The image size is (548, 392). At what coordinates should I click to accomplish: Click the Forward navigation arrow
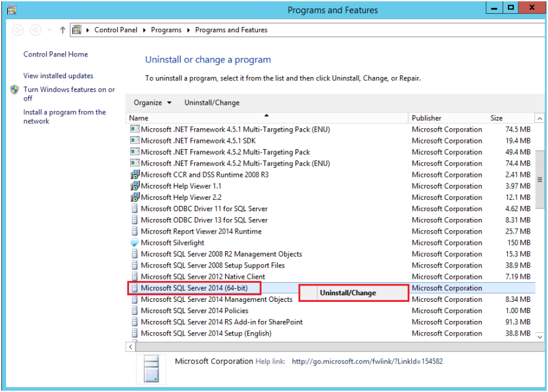pos(36,30)
